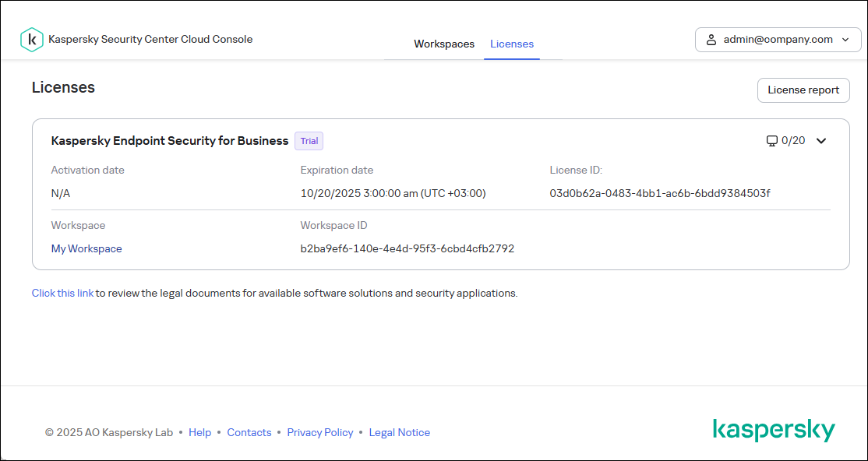This screenshot has width=868, height=461.
Task: Click the account dropdown chevron icon
Action: coord(844,40)
